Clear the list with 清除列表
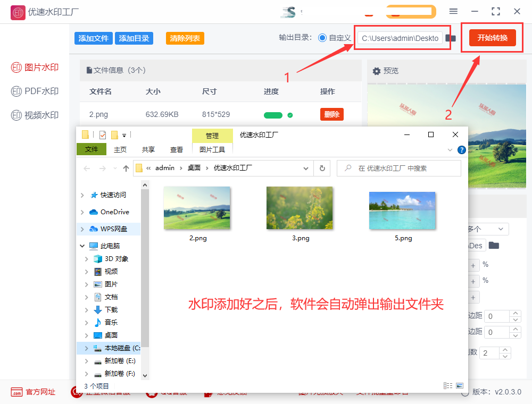Image resolution: width=532 pixels, height=404 pixels. coord(185,38)
